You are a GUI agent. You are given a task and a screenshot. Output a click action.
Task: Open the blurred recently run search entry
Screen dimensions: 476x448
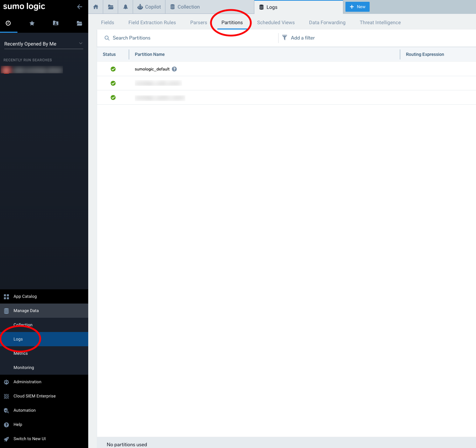32,70
